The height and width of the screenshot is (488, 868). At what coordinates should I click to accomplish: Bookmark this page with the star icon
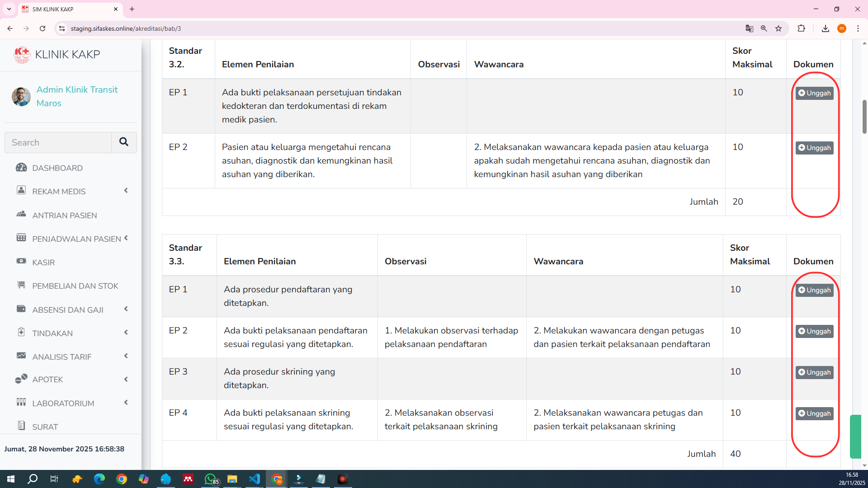tap(778, 28)
